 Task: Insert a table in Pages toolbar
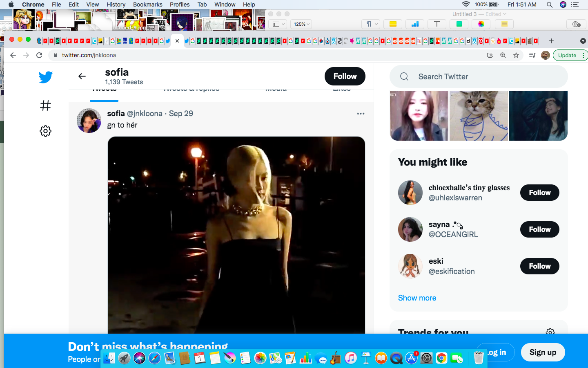coord(393,24)
